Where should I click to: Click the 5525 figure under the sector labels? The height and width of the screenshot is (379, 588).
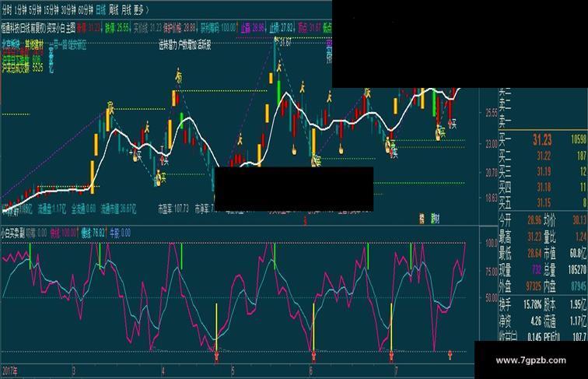(37, 68)
